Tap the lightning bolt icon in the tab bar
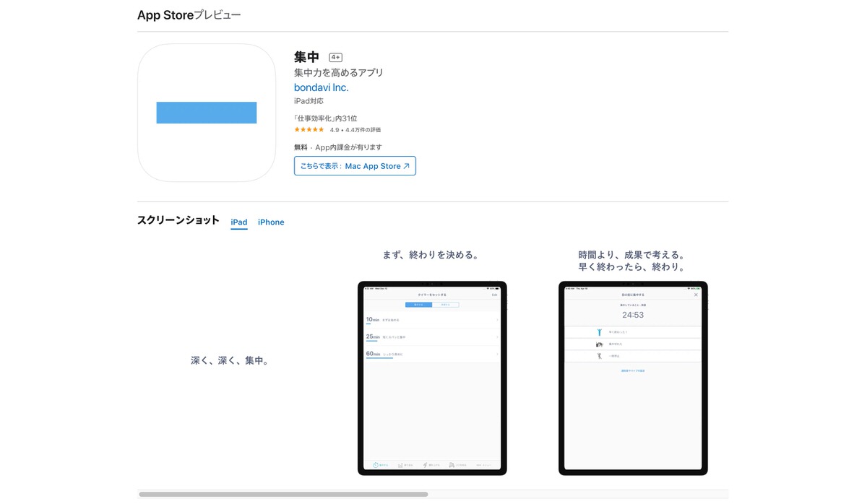 tap(425, 465)
